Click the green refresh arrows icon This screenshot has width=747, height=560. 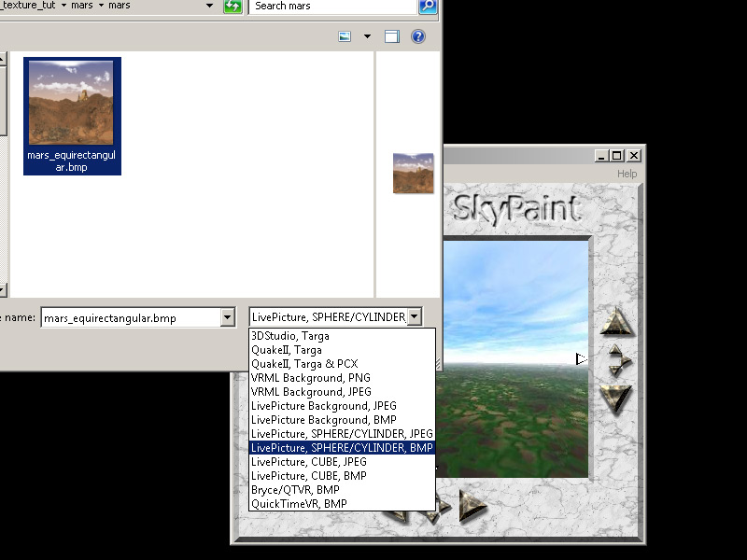233,7
